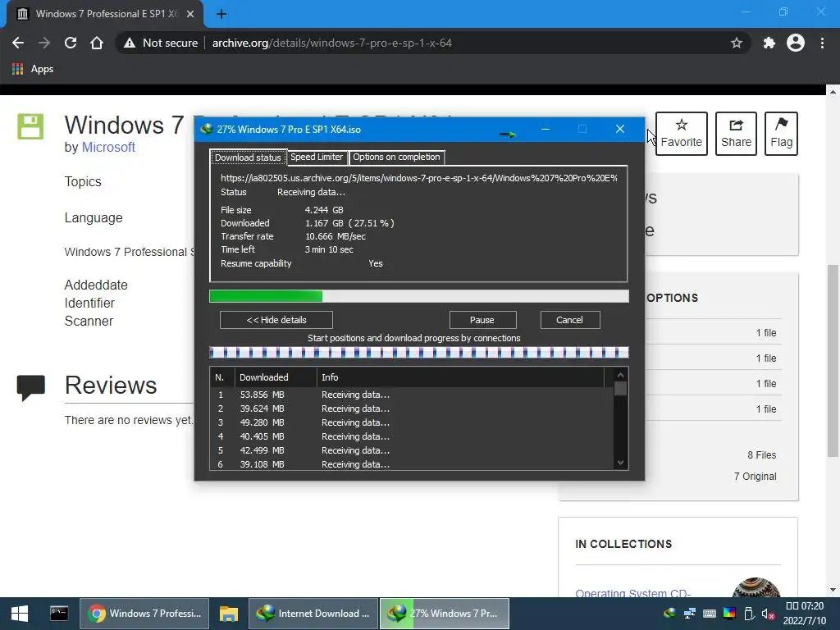This screenshot has height=630, width=840.
Task: Go to browser home page
Action: pos(97,43)
